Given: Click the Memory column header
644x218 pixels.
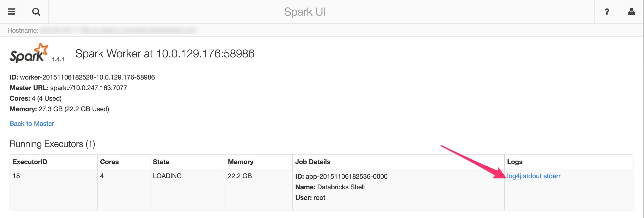Looking at the screenshot, I should pyautogui.click(x=241, y=162).
